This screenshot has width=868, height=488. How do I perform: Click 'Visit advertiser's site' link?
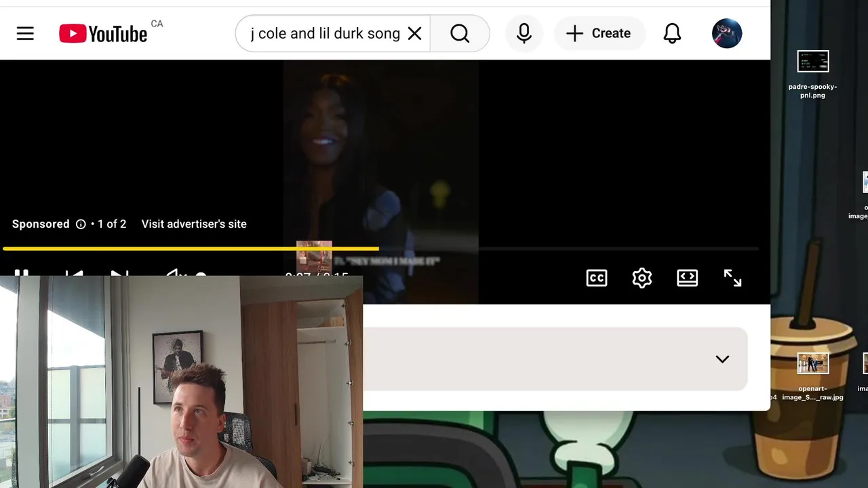point(194,224)
